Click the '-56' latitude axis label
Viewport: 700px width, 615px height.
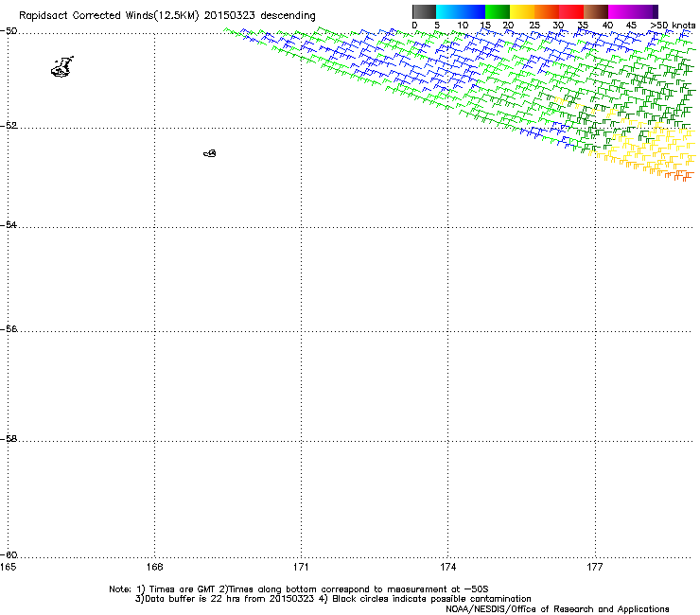pos(9,328)
